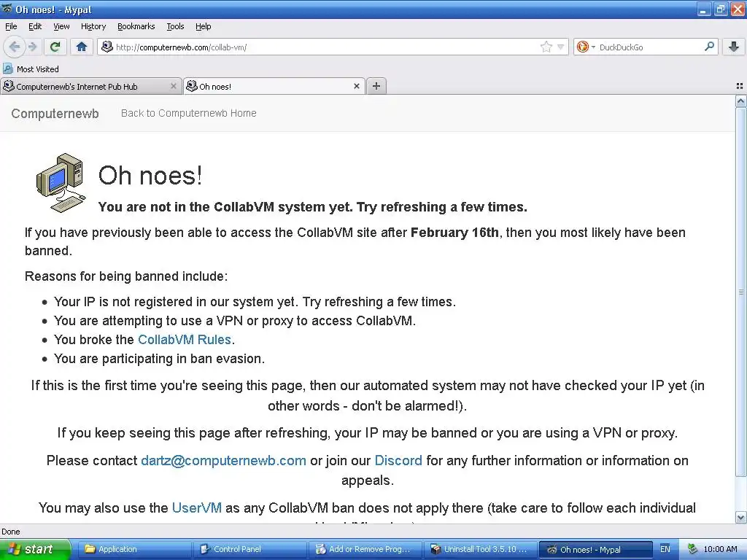747x560 pixels.
Task: Click 'Reasons for being banned include:' text
Action: (x=126, y=276)
